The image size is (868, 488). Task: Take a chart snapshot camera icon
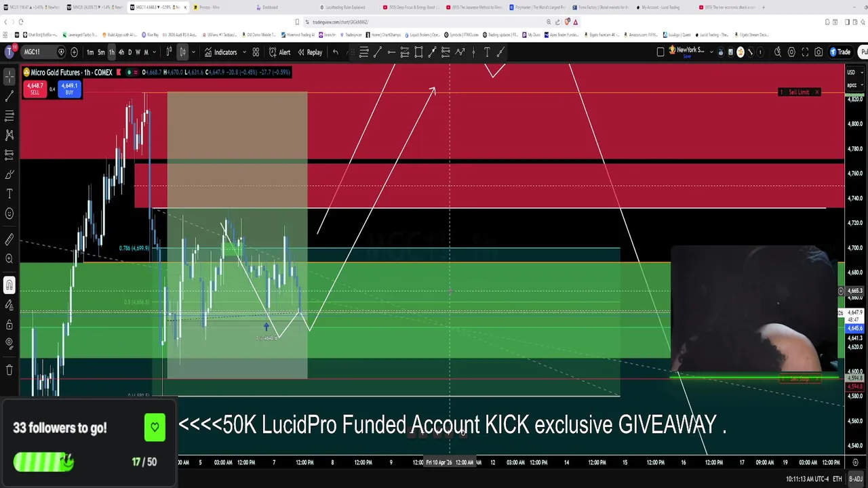click(818, 52)
